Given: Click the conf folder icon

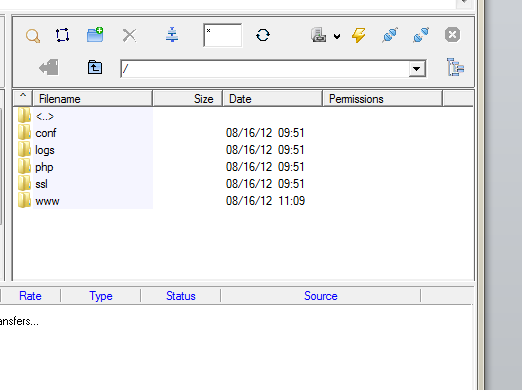Looking at the screenshot, I should [x=25, y=132].
